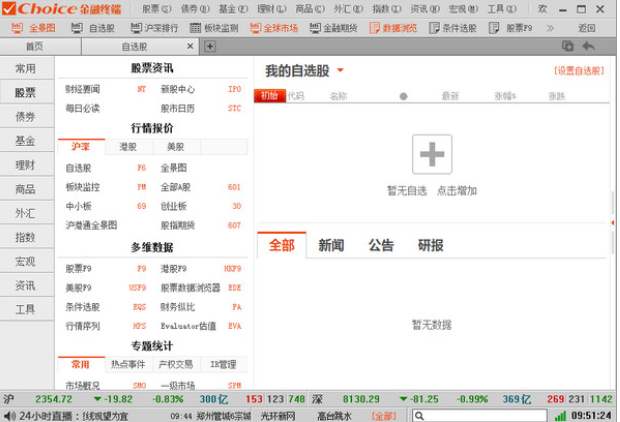Expand toolbar overflow chevron
Image resolution: width=620 pixels, height=422 pixels.
(550, 28)
